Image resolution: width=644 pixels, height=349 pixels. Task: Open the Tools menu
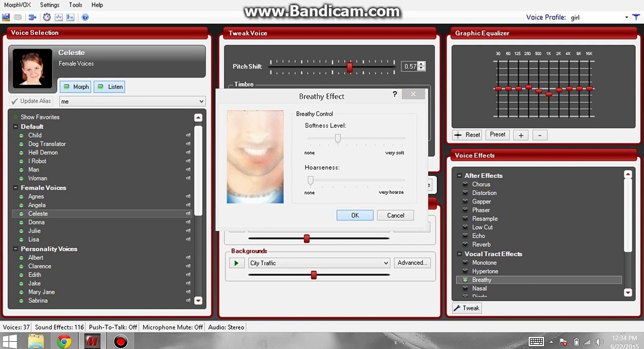[76, 5]
